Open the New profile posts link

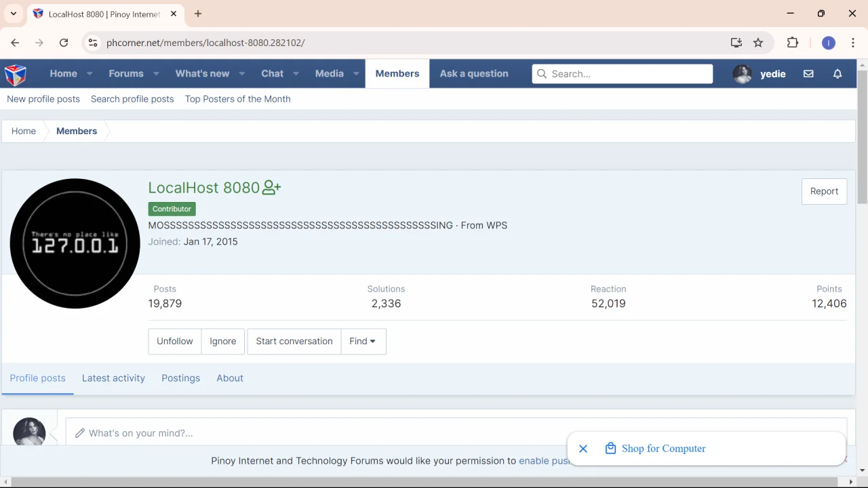point(43,99)
